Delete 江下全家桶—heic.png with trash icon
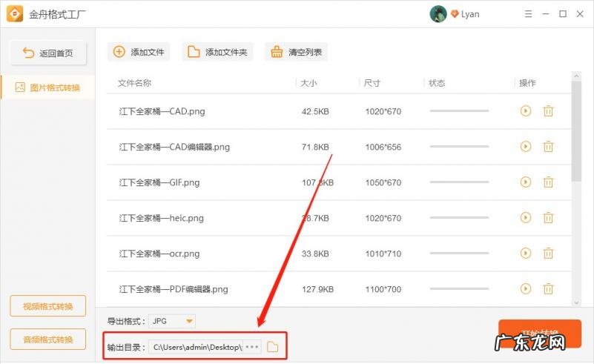The image size is (594, 364). coord(548,217)
